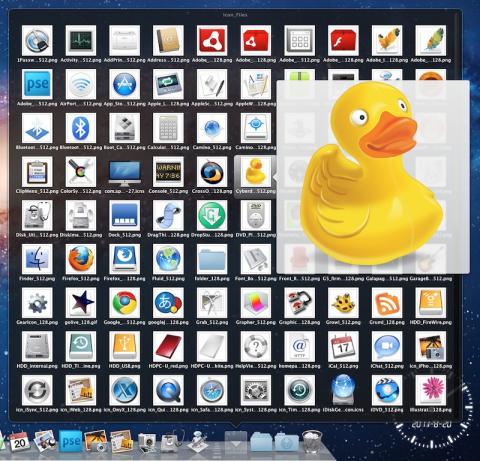480x461 pixels.
Task: Click the large Cyberduck Quick Look preview
Action: click(373, 177)
